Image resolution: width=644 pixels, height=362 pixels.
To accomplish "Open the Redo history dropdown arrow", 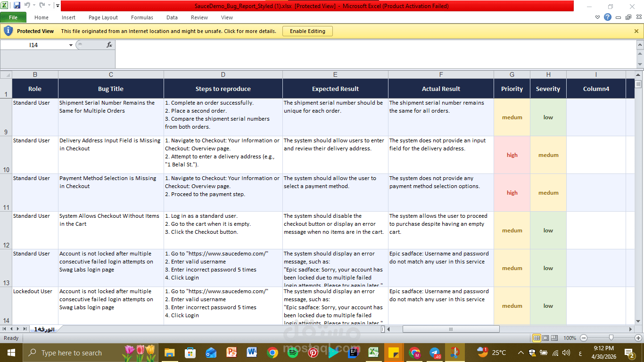I will pos(49,6).
